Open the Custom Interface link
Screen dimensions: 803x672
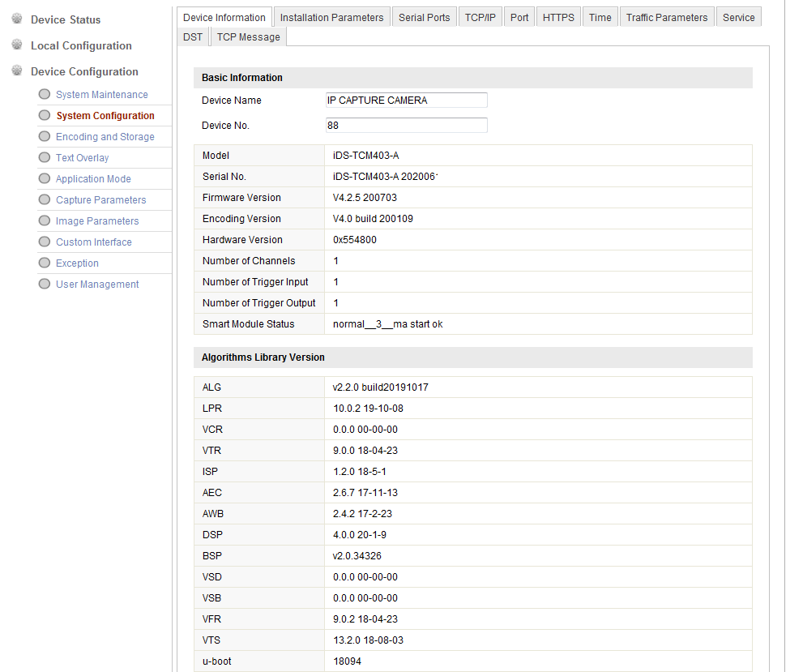click(93, 242)
